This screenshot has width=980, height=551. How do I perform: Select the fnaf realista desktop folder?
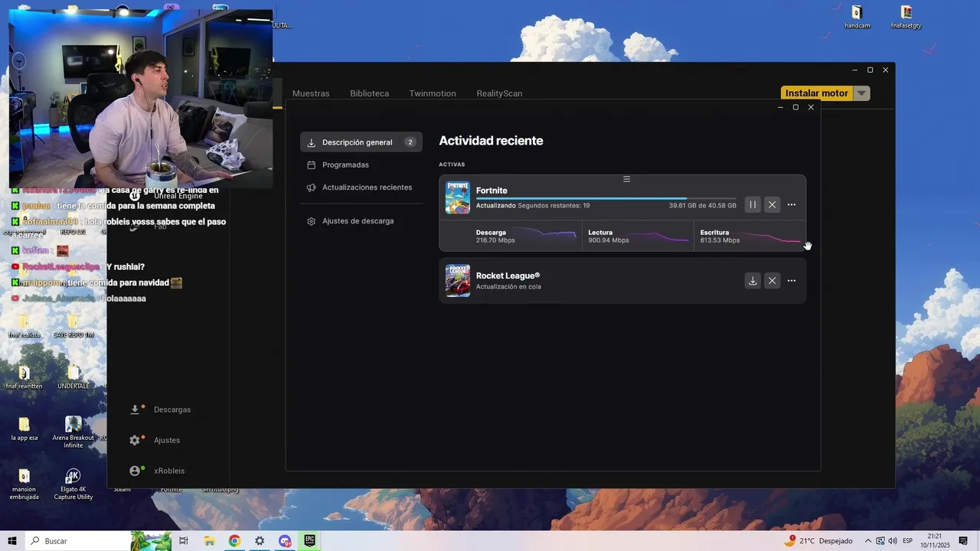tap(24, 325)
